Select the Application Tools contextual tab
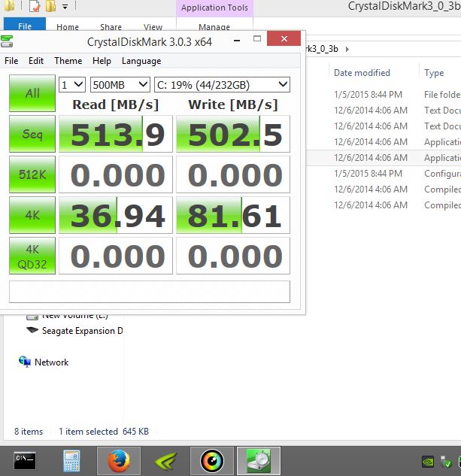This screenshot has height=476, width=461. pos(214,8)
